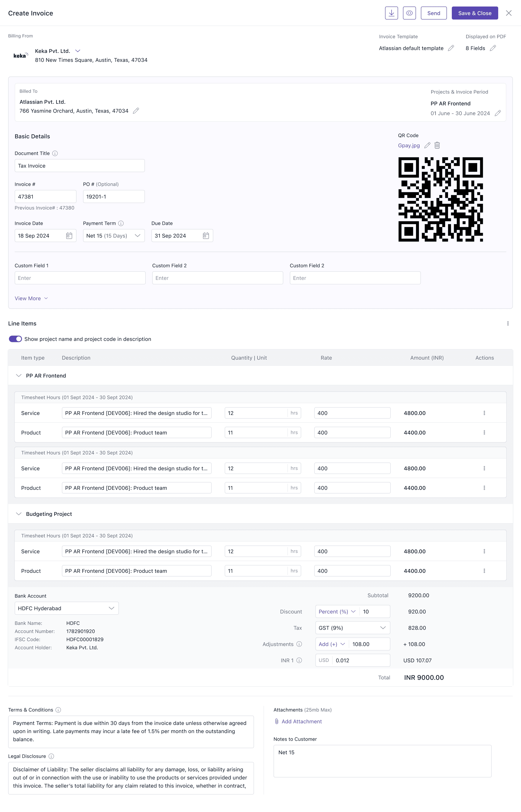The height and width of the screenshot is (812, 521).
Task: Click the Notes to Customer textarea
Action: click(382, 761)
